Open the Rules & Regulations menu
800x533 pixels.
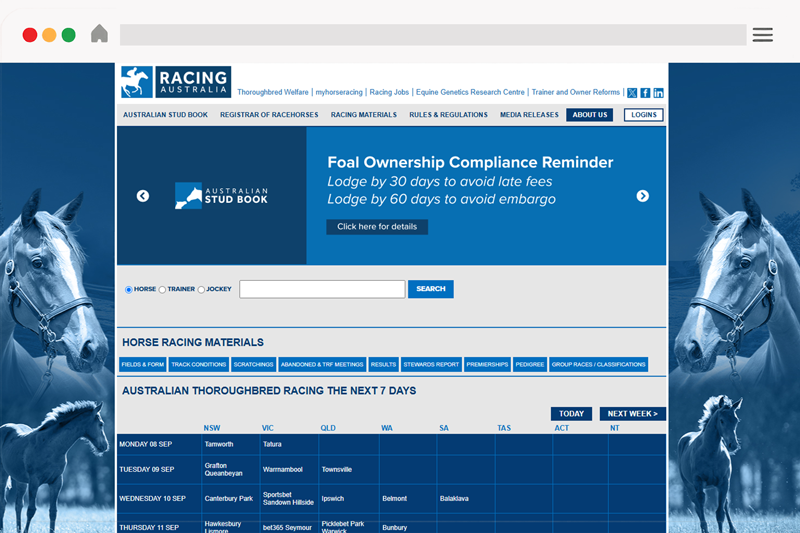(x=448, y=115)
